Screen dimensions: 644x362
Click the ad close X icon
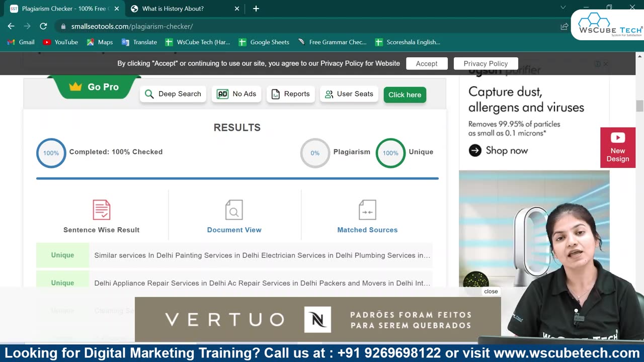[x=605, y=64]
